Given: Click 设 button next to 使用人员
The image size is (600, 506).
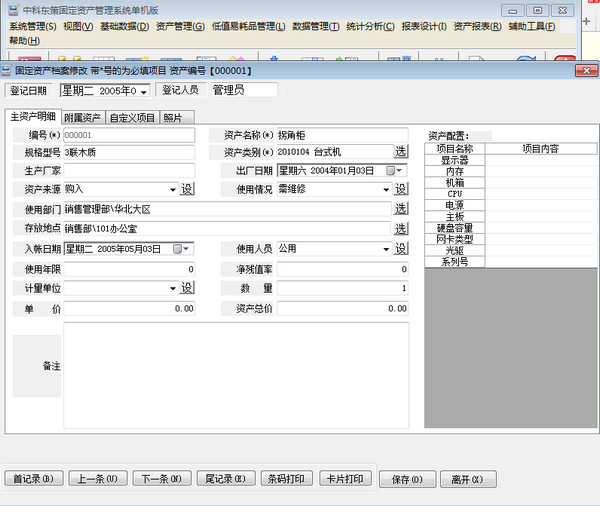Looking at the screenshot, I should point(401,249).
